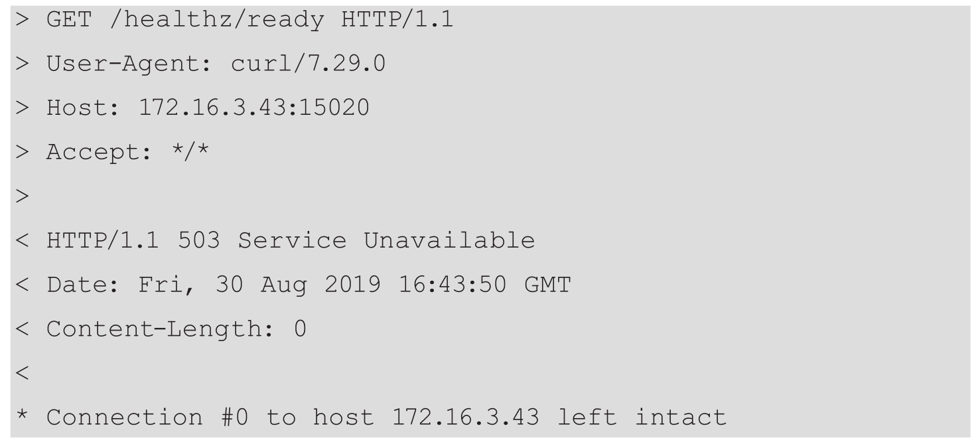Click the word GET in the request line
The height and width of the screenshot is (446, 980).
click(69, 19)
